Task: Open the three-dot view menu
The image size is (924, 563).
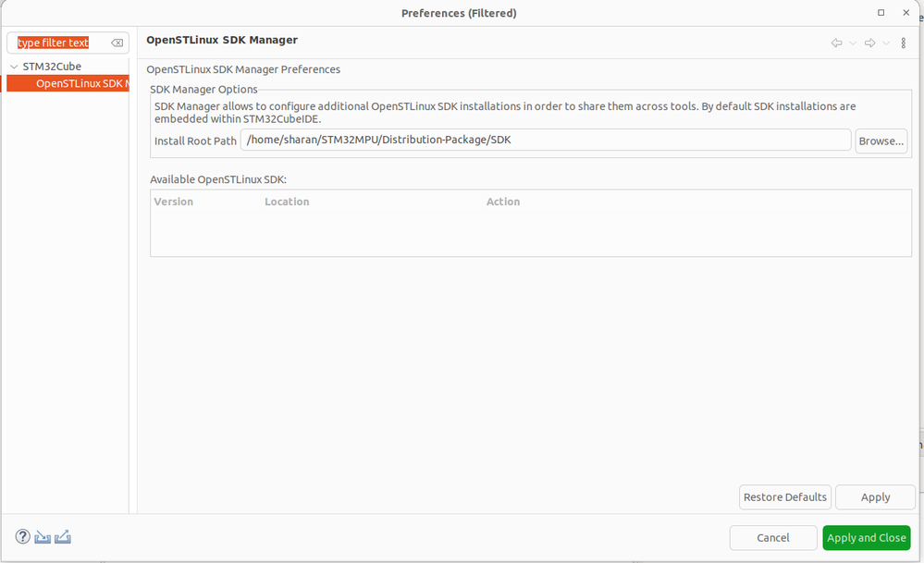Action: (904, 43)
